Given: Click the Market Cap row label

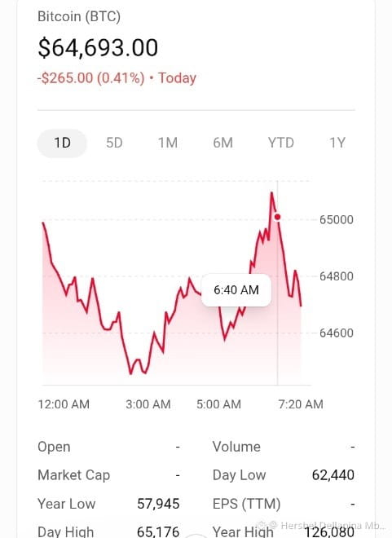Looking at the screenshot, I should pos(73,475).
